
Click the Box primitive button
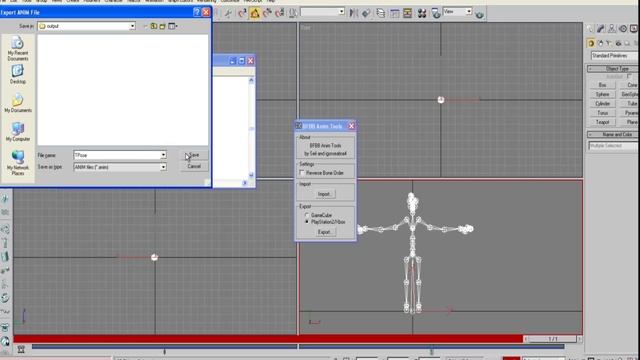602,85
